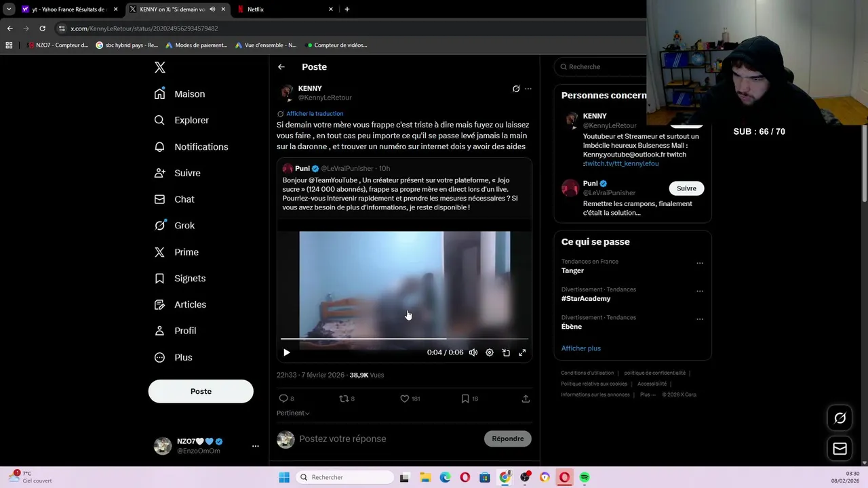
Task: Bookmark the post with 18 saves
Action: point(465,399)
